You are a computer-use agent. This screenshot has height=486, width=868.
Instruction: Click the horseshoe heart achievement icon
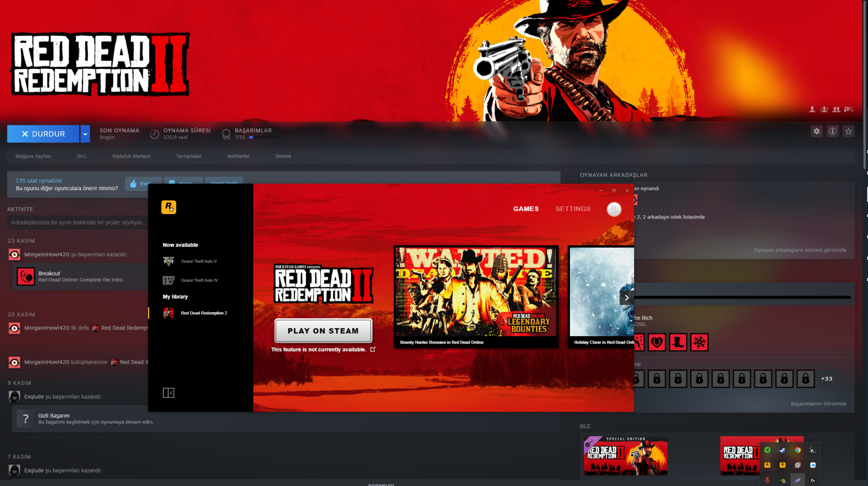click(x=657, y=343)
